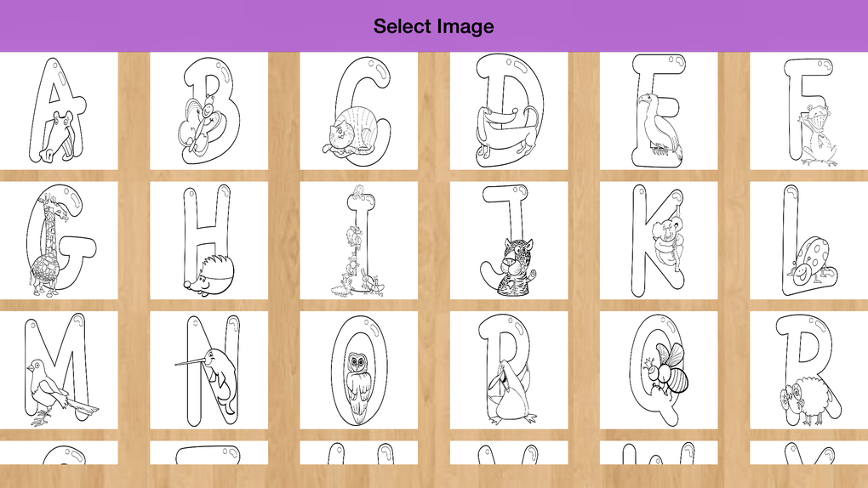The image size is (868, 488).
Task: Select the letter E eagle picture
Action: coord(659,111)
